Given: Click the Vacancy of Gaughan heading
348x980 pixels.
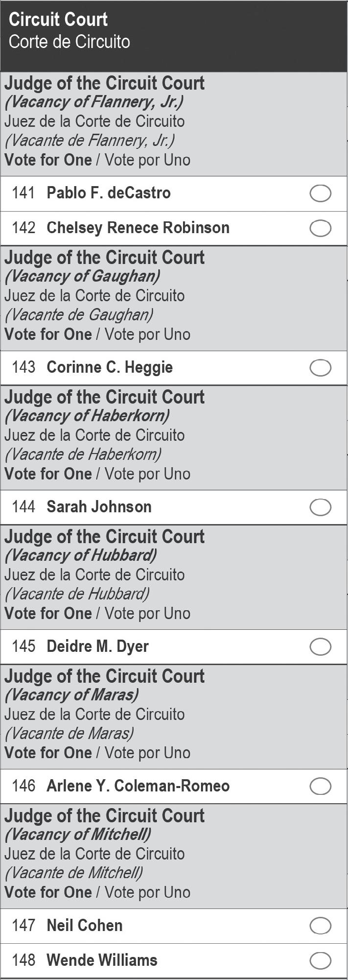Looking at the screenshot, I should click(x=82, y=277).
